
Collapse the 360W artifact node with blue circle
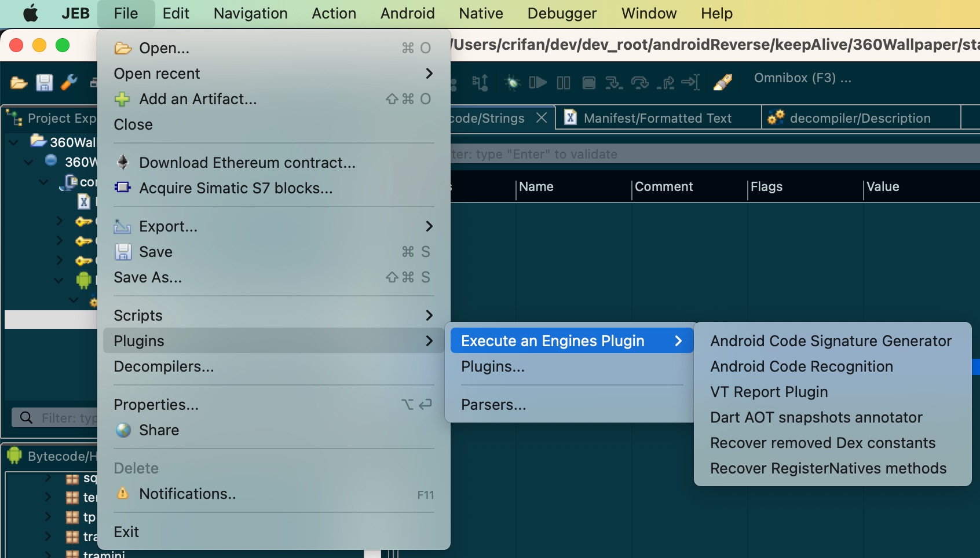coord(28,162)
